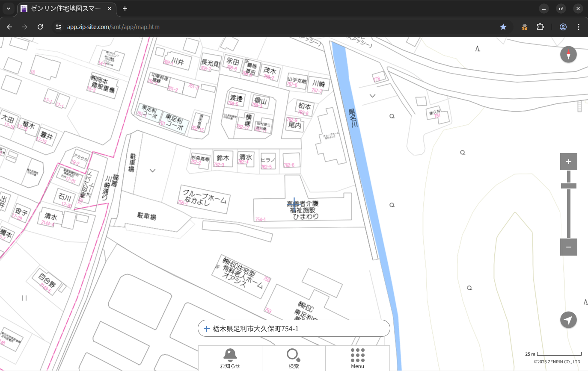The height and width of the screenshot is (371, 588).
Task: Click the zoom level slider handle
Action: click(568, 186)
